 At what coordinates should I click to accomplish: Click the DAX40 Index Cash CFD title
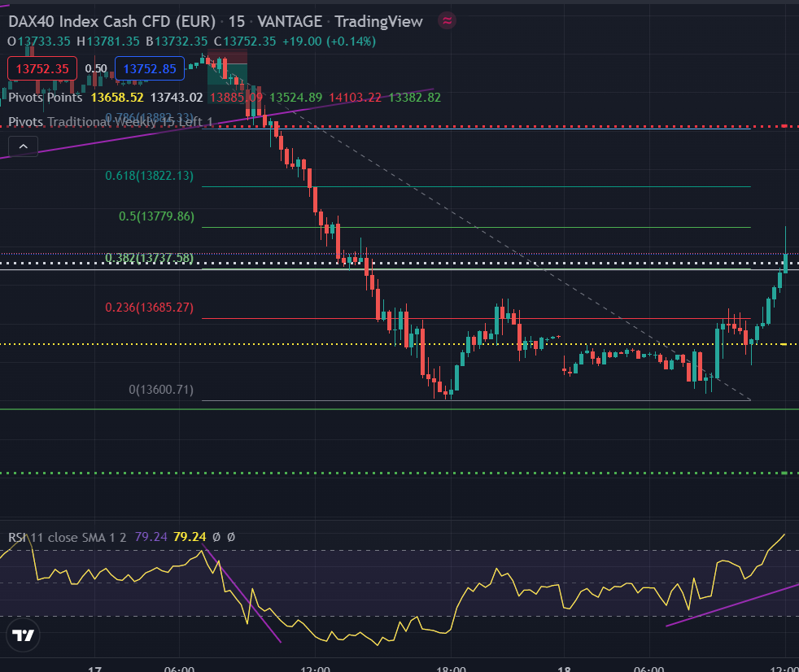[x=112, y=21]
